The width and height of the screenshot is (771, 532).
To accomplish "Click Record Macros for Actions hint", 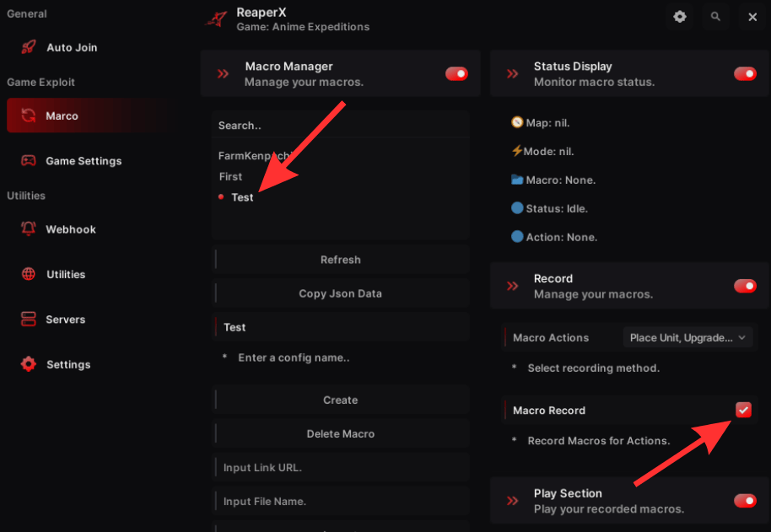I will pyautogui.click(x=599, y=441).
